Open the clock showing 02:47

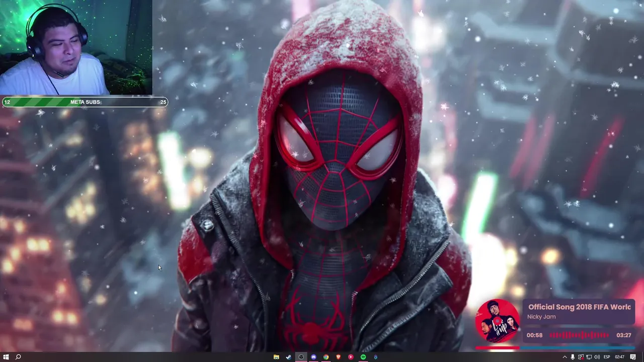(x=619, y=357)
